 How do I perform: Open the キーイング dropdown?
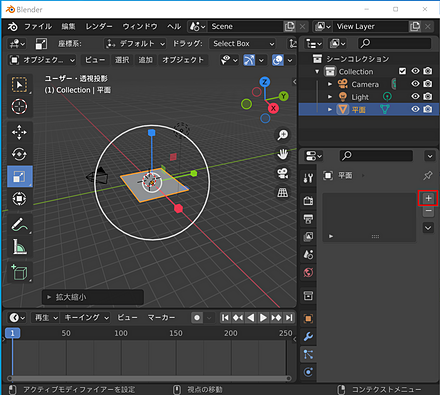coord(86,318)
